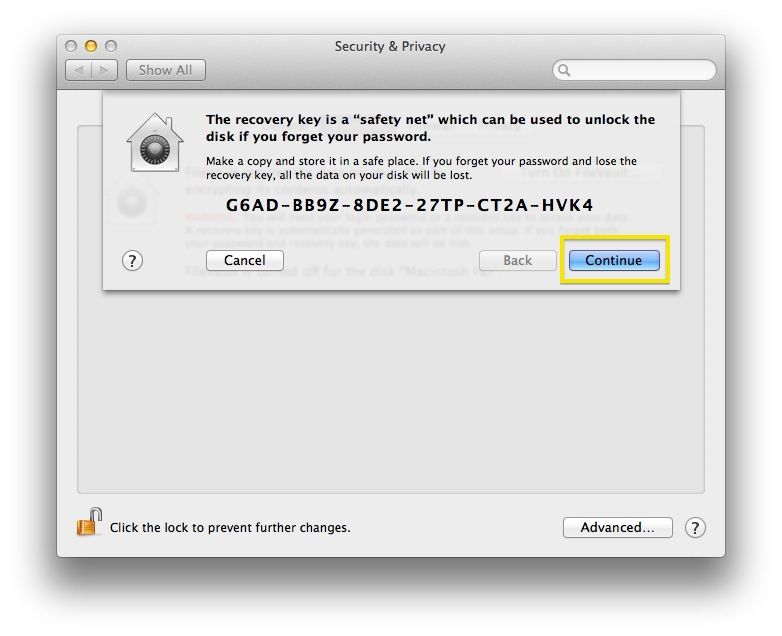Show All system preferences

(166, 70)
